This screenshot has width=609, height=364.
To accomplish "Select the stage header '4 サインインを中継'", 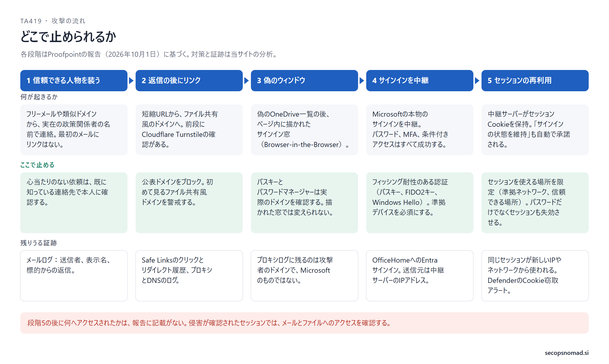I will (420, 80).
